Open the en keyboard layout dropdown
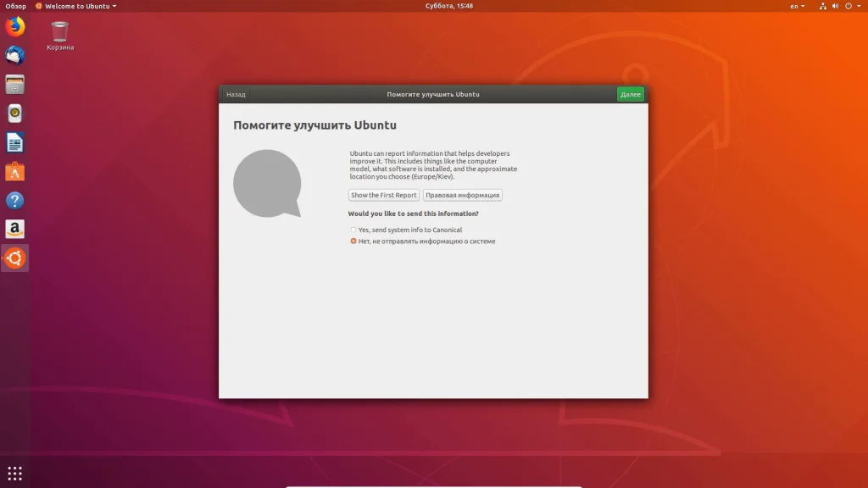The width and height of the screenshot is (868, 488). pyautogui.click(x=797, y=6)
